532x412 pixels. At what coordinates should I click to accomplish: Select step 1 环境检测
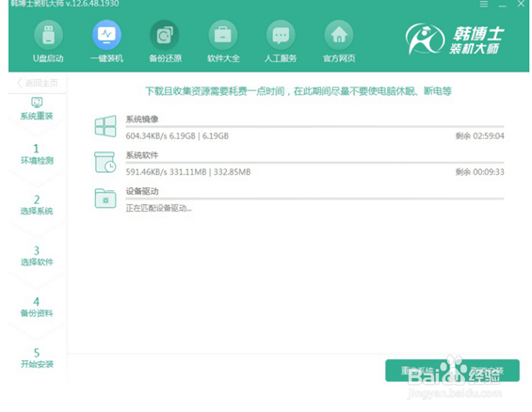tap(37, 154)
